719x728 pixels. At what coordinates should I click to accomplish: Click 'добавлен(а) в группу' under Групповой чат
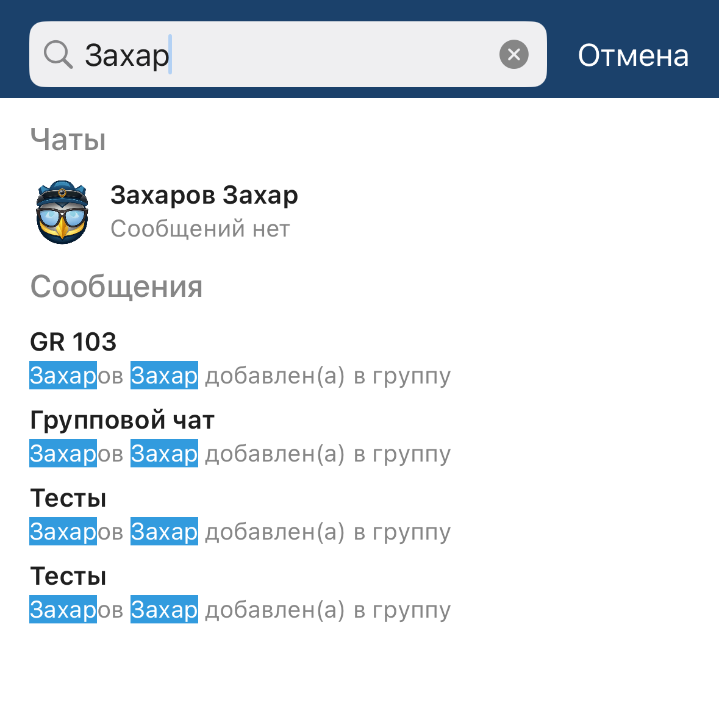tap(327, 454)
